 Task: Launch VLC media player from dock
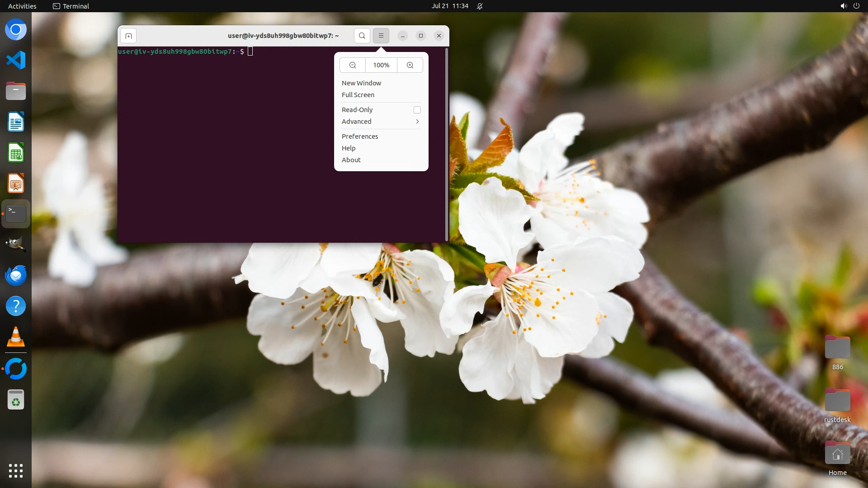coord(16,337)
